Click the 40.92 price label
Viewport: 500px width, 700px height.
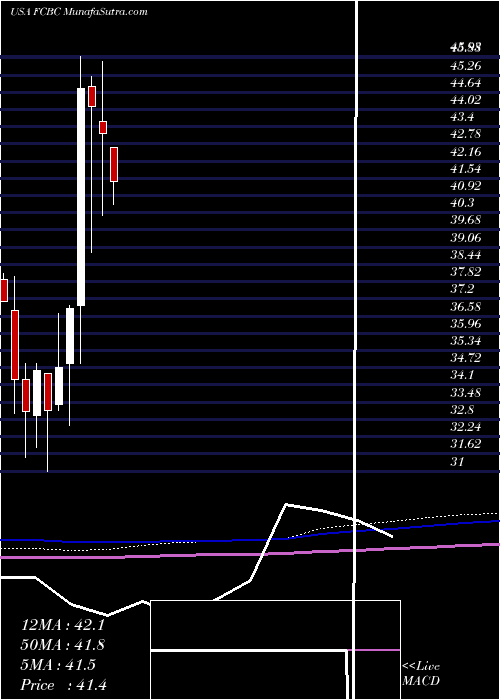466,186
